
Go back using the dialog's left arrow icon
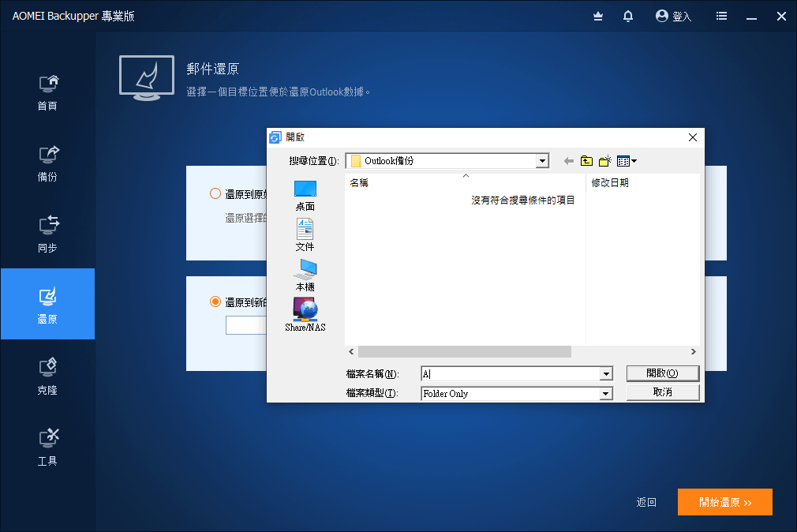(x=569, y=161)
